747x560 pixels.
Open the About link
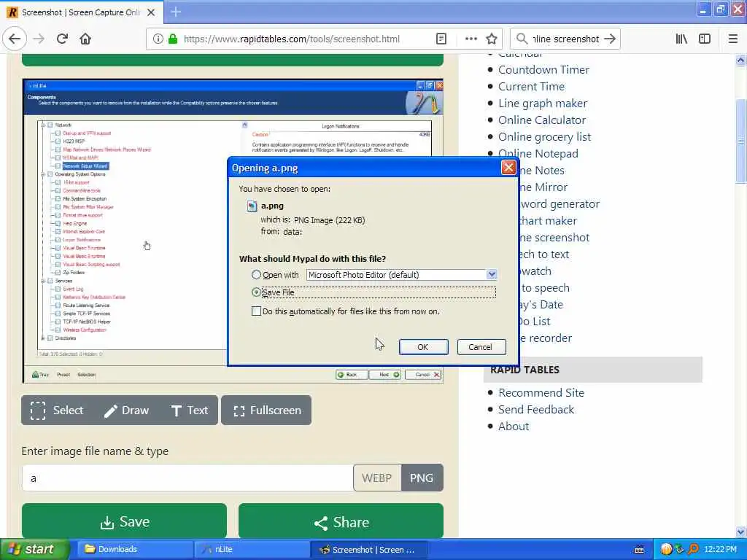click(x=514, y=426)
